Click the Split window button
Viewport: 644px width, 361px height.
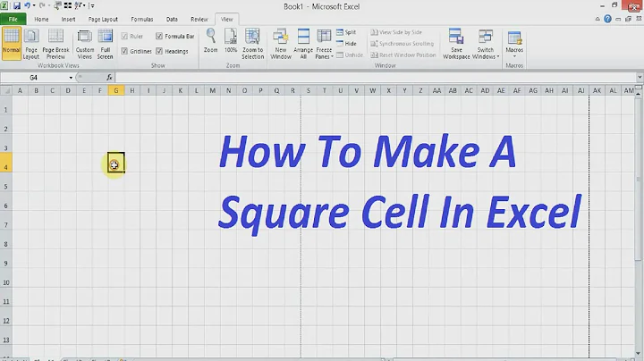click(x=346, y=32)
